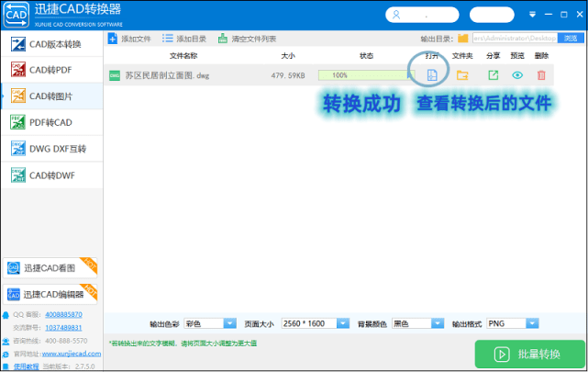Add a directory with 添加目录
This screenshot has width=588, height=372.
tap(184, 39)
